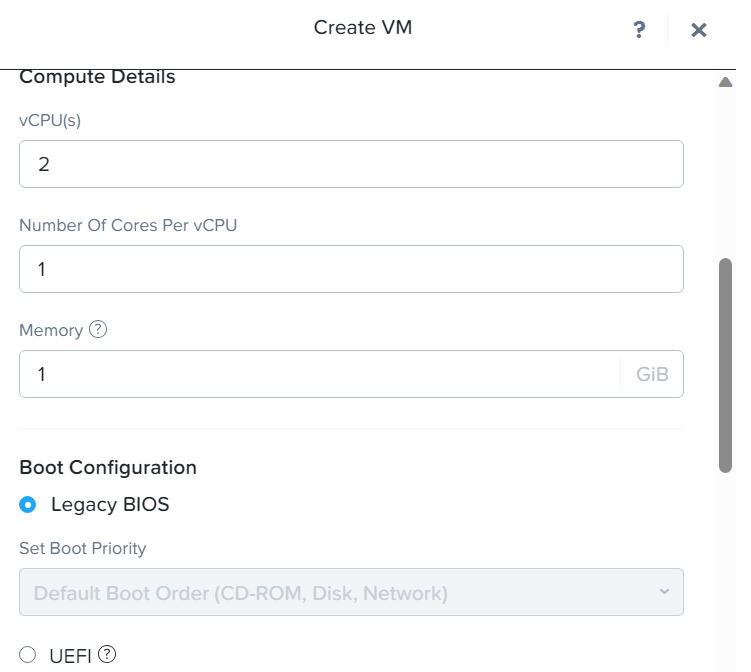Screen dimensions: 751x672
Task: Click the UEFI label text
Action: [70, 656]
